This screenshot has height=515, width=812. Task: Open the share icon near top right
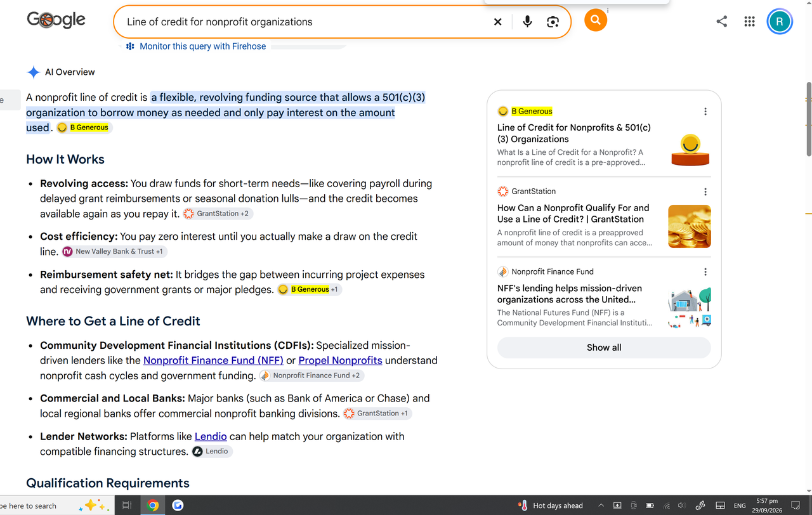(722, 22)
